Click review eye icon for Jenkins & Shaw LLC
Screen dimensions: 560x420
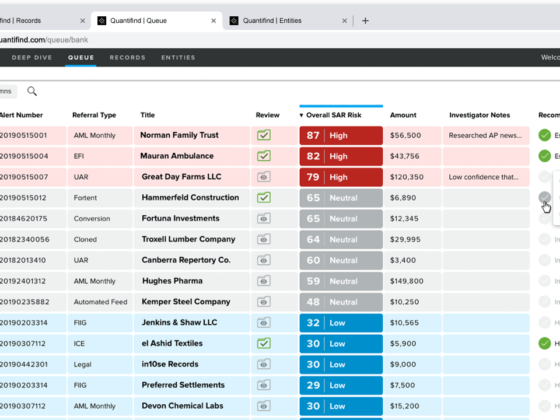[264, 322]
